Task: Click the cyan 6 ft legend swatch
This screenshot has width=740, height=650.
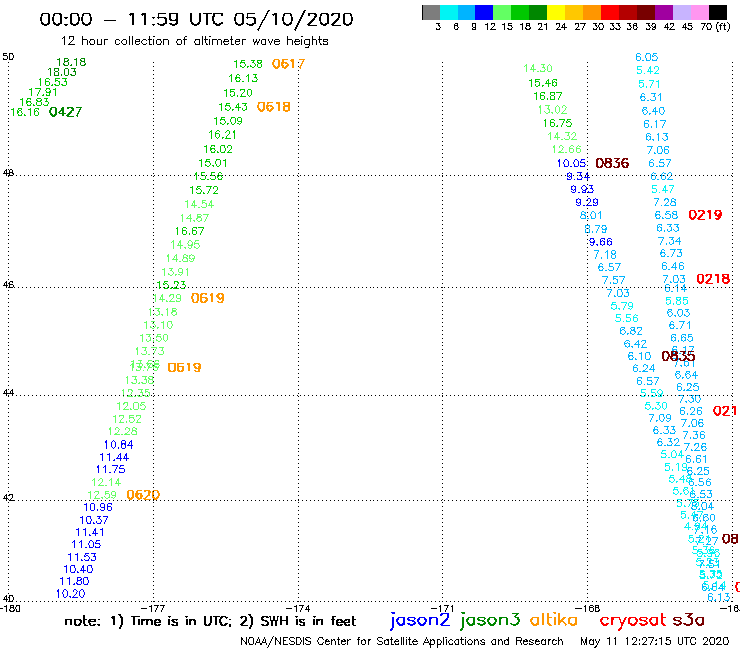Action: [x=449, y=12]
